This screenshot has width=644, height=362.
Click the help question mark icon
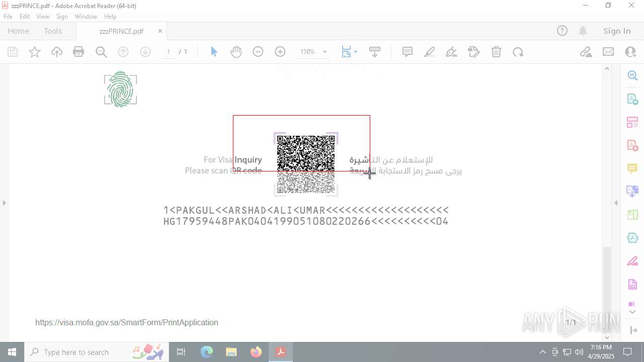click(x=562, y=31)
